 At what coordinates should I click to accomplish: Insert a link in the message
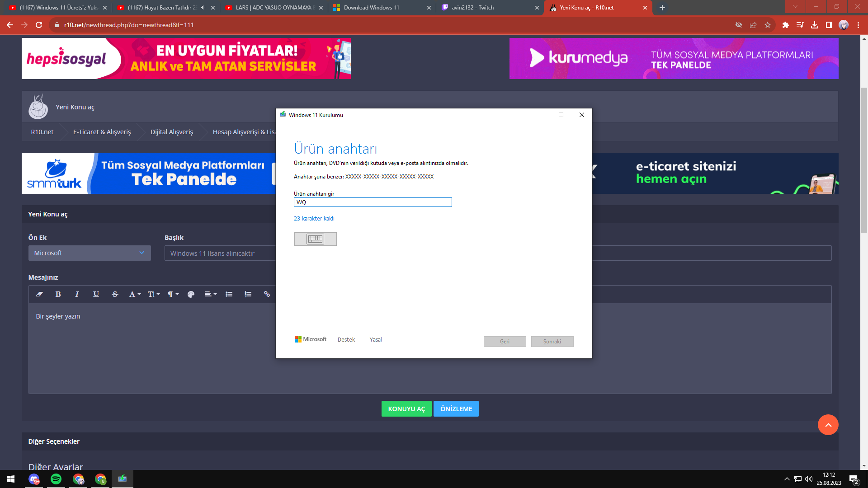pos(267,294)
